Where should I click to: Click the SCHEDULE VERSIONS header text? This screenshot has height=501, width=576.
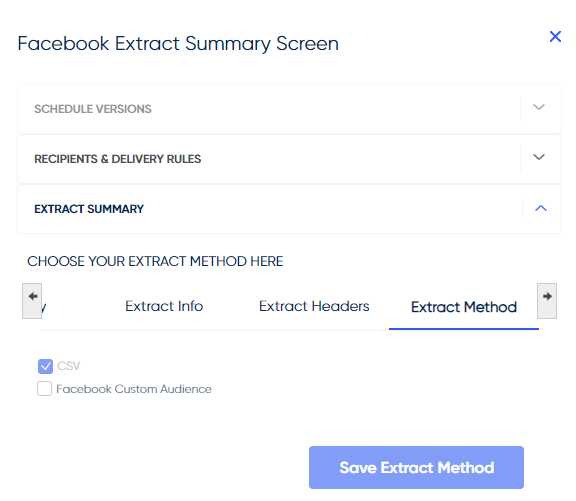point(93,109)
